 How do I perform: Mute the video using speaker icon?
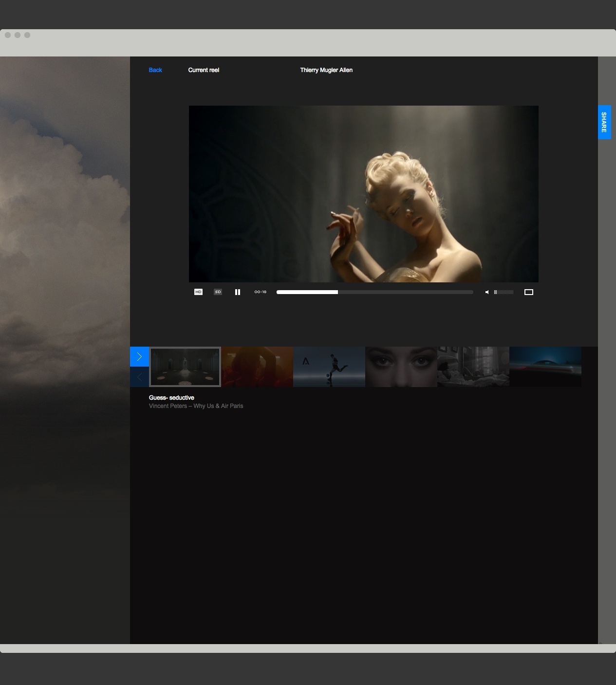487,292
